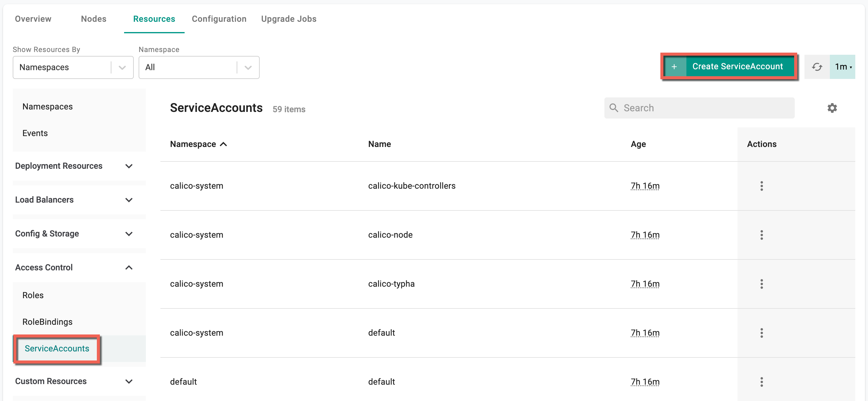The width and height of the screenshot is (868, 401).
Task: Click the search magnifier icon
Action: pyautogui.click(x=613, y=108)
